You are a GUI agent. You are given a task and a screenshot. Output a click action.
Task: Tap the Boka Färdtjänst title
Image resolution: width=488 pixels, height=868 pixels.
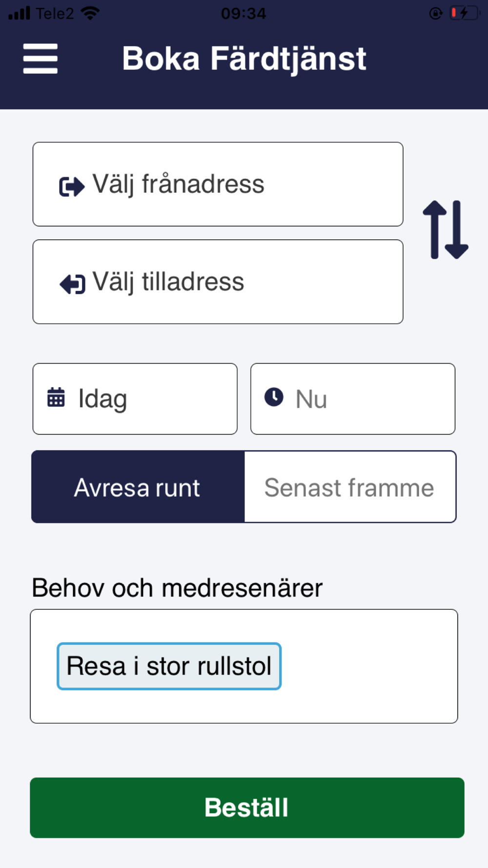click(244, 59)
